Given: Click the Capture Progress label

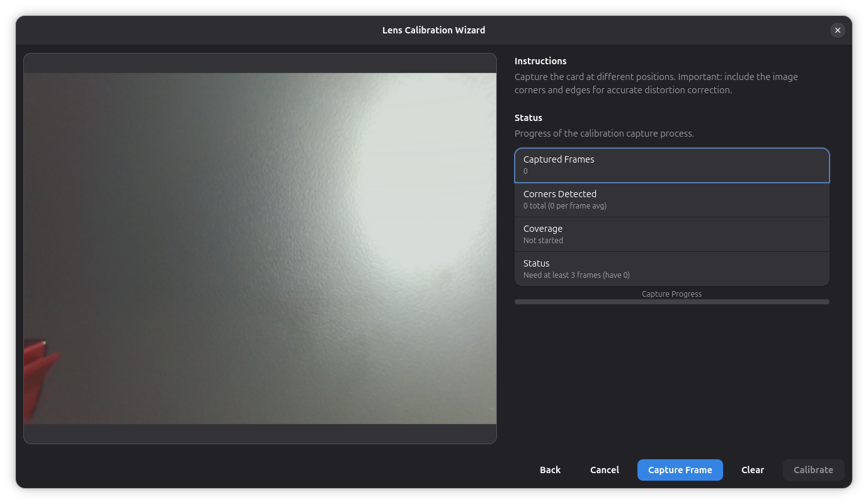Looking at the screenshot, I should pos(671,294).
